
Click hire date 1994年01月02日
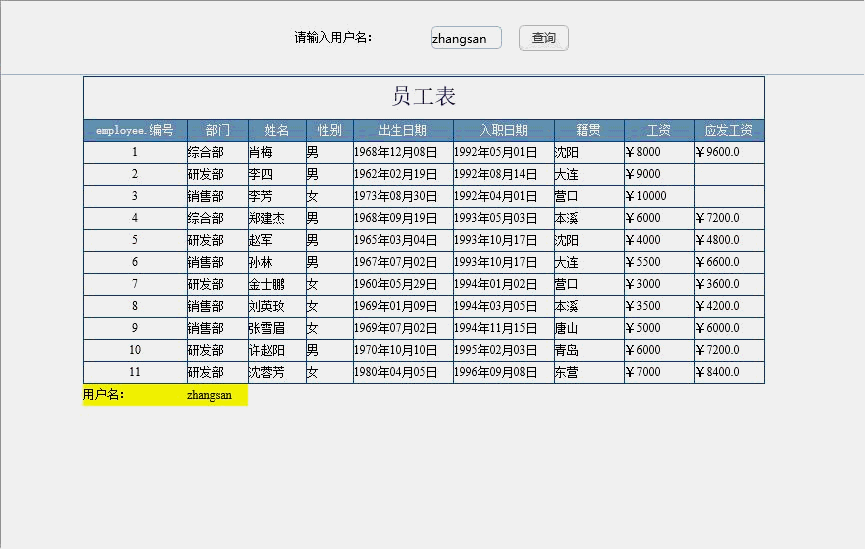pos(503,285)
